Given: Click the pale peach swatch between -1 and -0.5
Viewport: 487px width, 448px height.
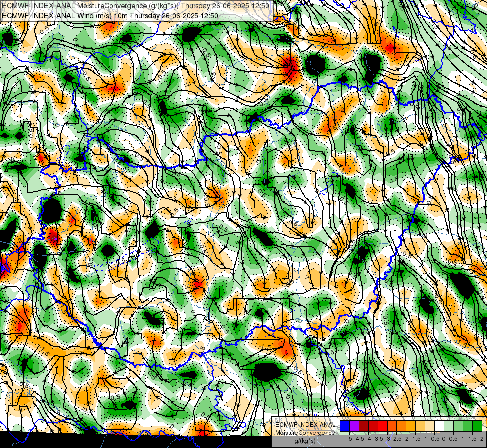Looking at the screenshot, I should coord(430,426).
